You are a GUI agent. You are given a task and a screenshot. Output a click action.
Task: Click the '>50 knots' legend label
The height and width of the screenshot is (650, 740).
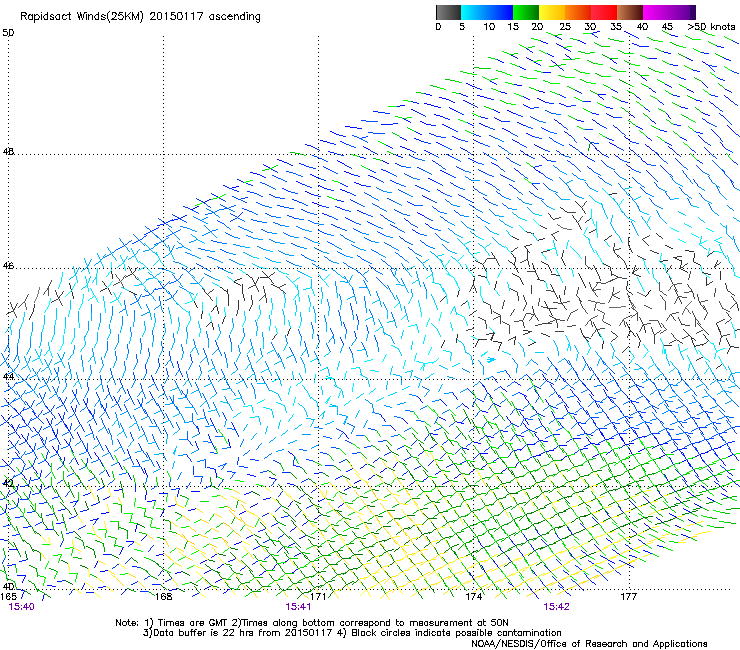711,27
